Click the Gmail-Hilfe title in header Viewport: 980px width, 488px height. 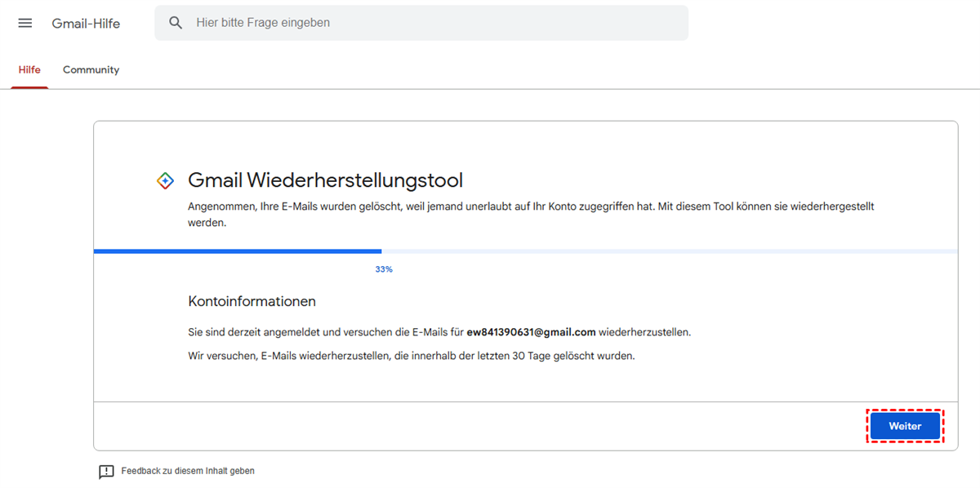[86, 24]
